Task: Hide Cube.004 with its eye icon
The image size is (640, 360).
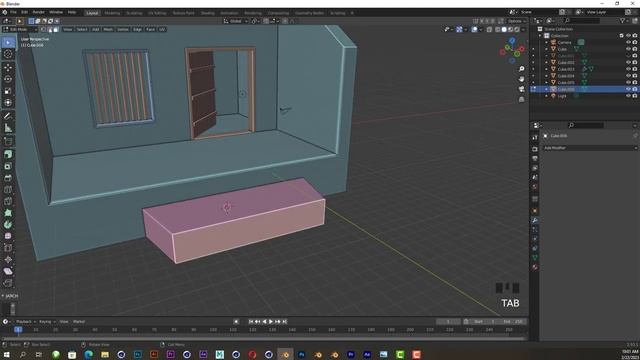Action: coord(628,76)
